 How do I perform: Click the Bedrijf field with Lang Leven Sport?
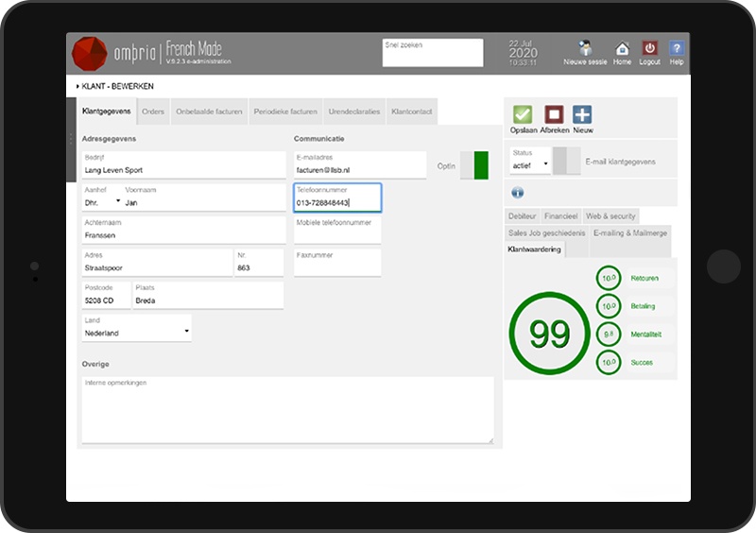(183, 165)
